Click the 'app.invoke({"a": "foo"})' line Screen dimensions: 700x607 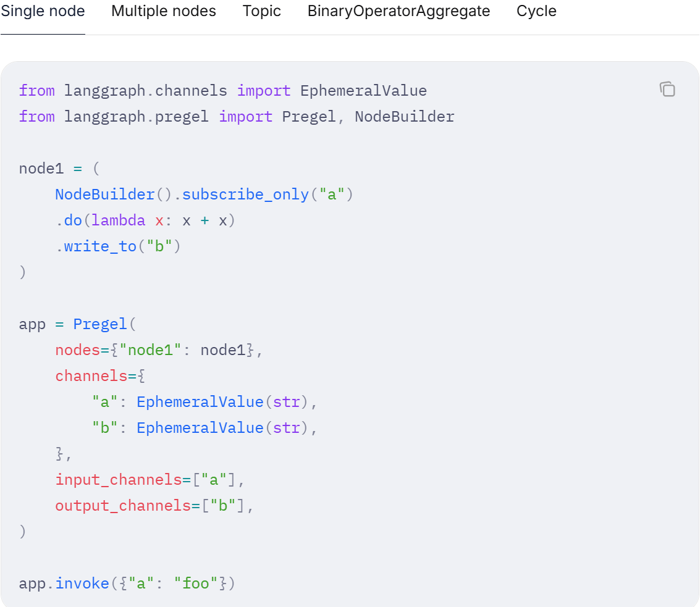127,584
